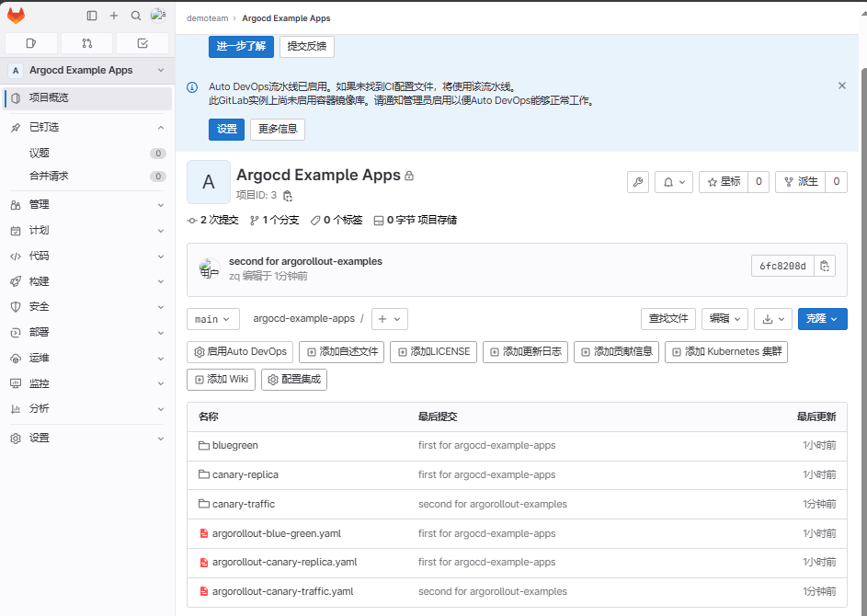
Task: Click 添加 Wiki button
Action: pos(222,380)
